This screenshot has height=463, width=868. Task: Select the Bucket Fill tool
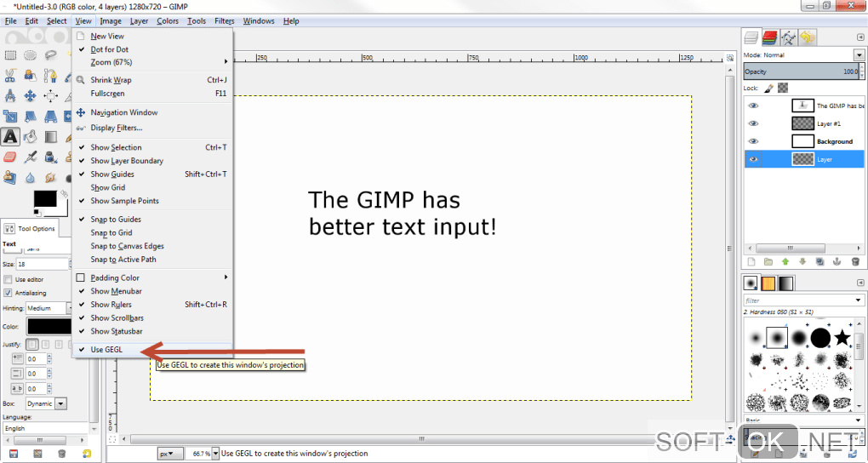tap(31, 136)
